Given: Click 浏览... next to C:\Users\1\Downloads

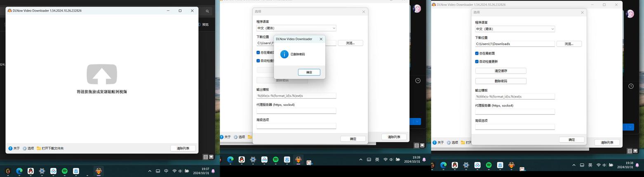Looking at the screenshot, I should coord(569,44).
